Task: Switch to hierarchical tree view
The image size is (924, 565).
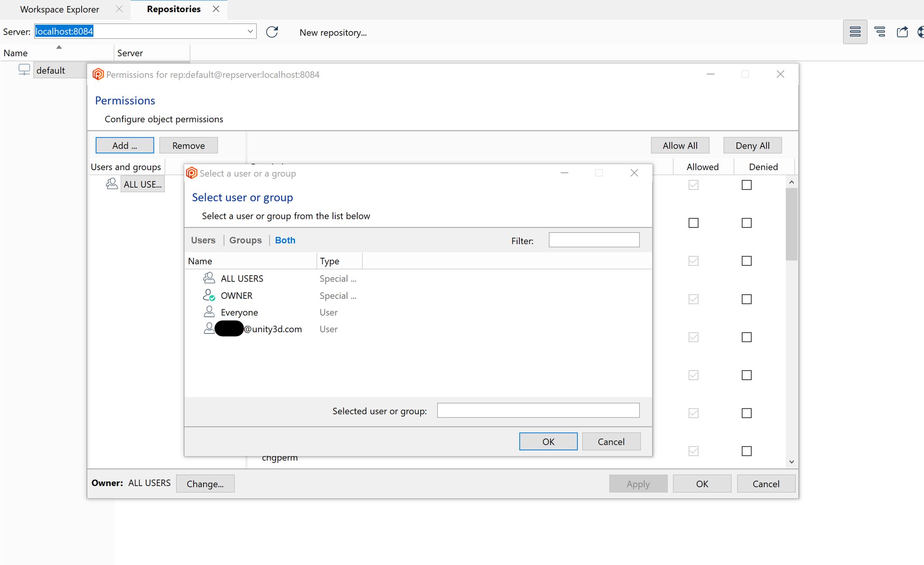Action: [879, 32]
